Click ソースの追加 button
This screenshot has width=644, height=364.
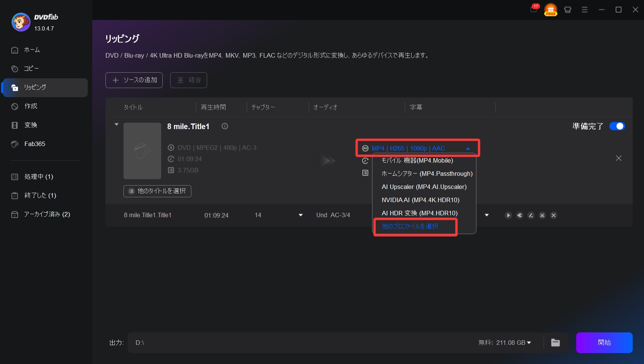[134, 80]
